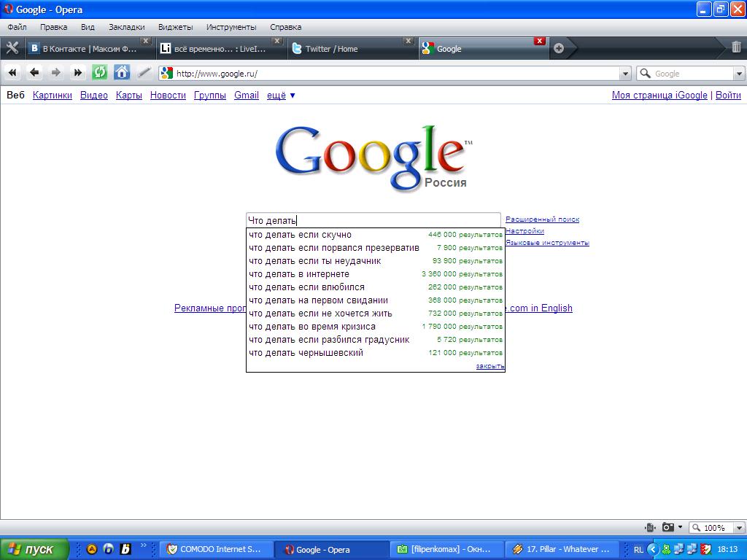Image resolution: width=747 pixels, height=560 pixels.
Task: Click the URL address bar field
Action: (395, 74)
